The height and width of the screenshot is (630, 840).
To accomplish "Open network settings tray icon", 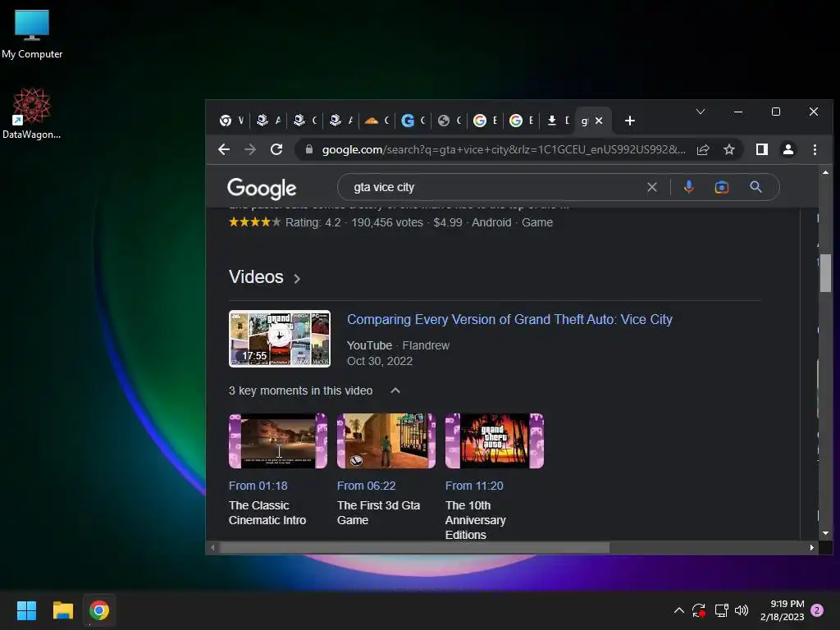I will pyautogui.click(x=721, y=610).
